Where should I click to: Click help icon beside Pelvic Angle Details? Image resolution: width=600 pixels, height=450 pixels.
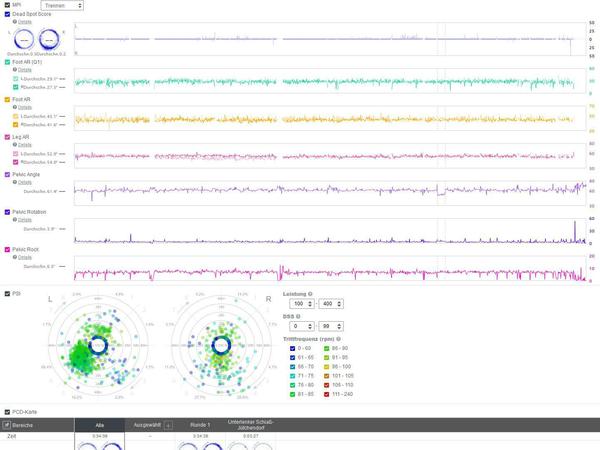[15, 182]
